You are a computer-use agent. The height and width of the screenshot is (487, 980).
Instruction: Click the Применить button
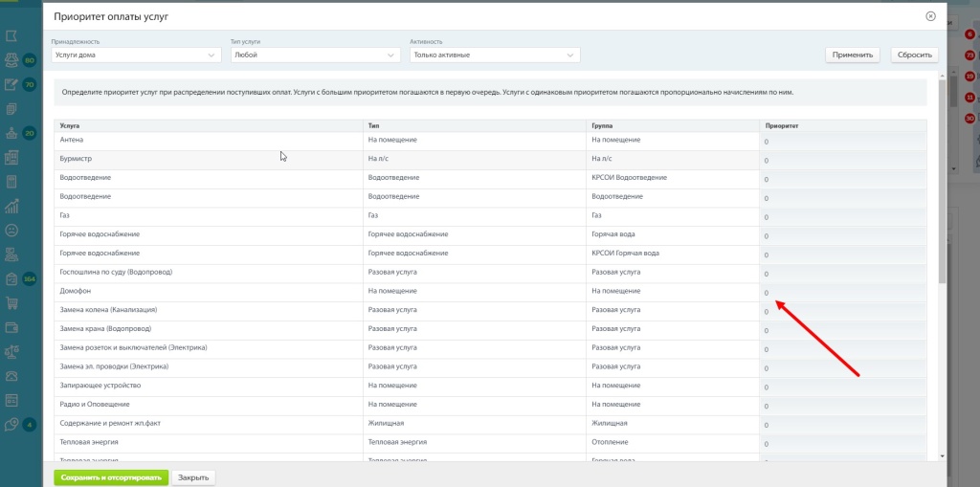point(853,55)
